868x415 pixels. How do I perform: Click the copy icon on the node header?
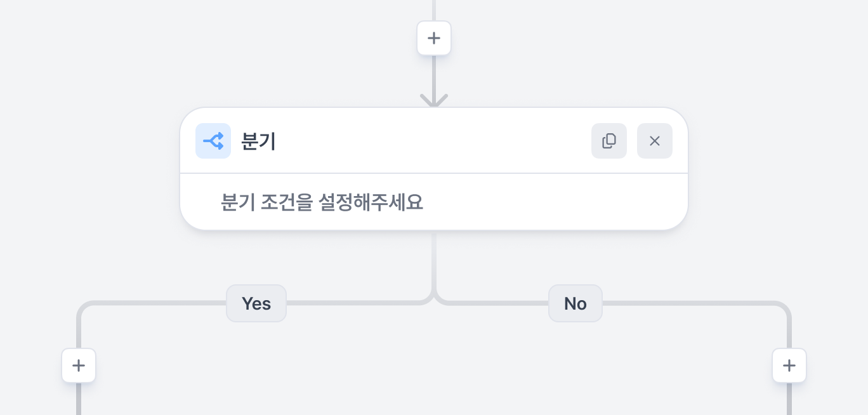pyautogui.click(x=609, y=141)
